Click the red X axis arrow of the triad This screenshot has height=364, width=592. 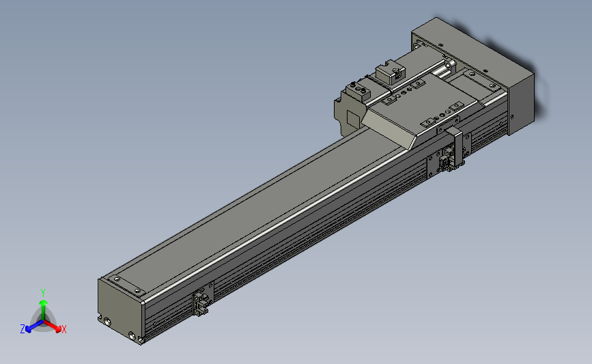pyautogui.click(x=53, y=326)
